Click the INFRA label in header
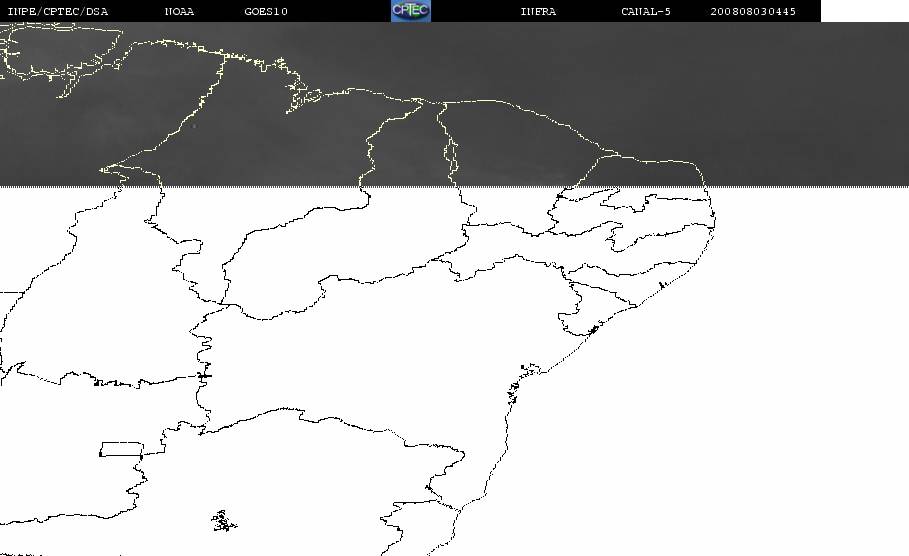Viewport: 909px width, 556px height. (x=538, y=11)
